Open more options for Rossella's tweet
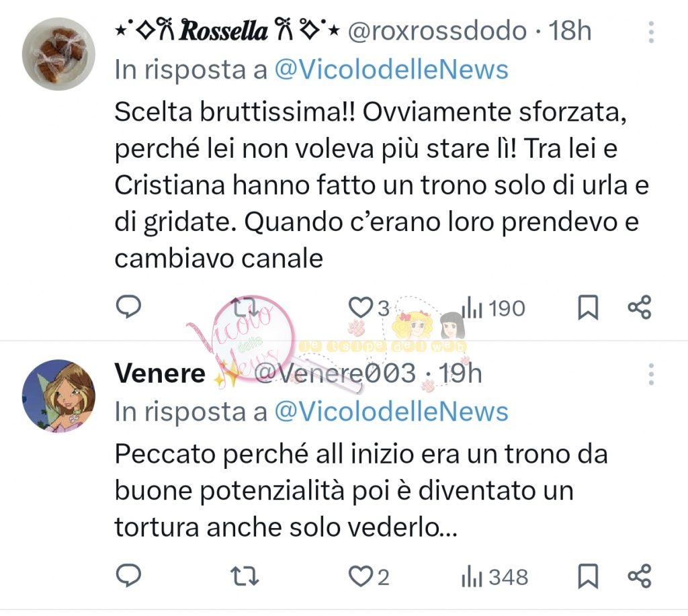688x616 pixels. [x=651, y=32]
